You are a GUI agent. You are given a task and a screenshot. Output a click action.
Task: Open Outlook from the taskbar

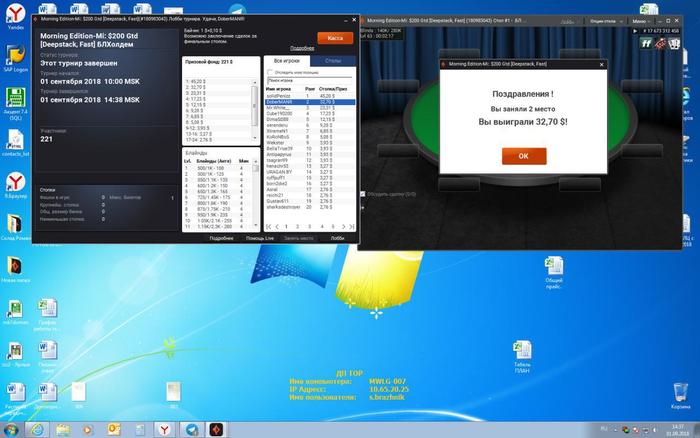114,430
